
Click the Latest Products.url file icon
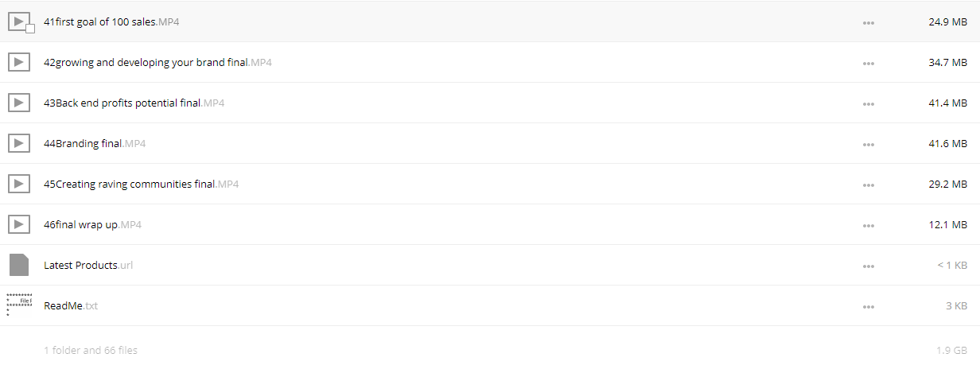tap(19, 265)
